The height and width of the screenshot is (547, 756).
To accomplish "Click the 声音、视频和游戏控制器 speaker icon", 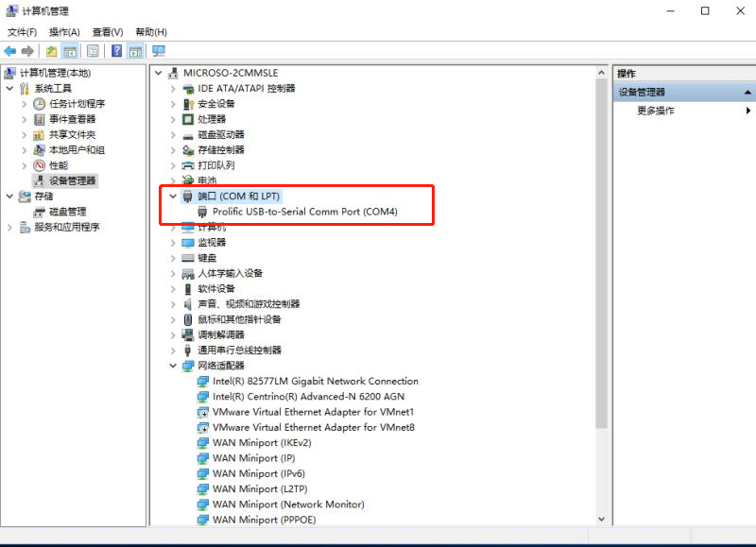I will (188, 304).
